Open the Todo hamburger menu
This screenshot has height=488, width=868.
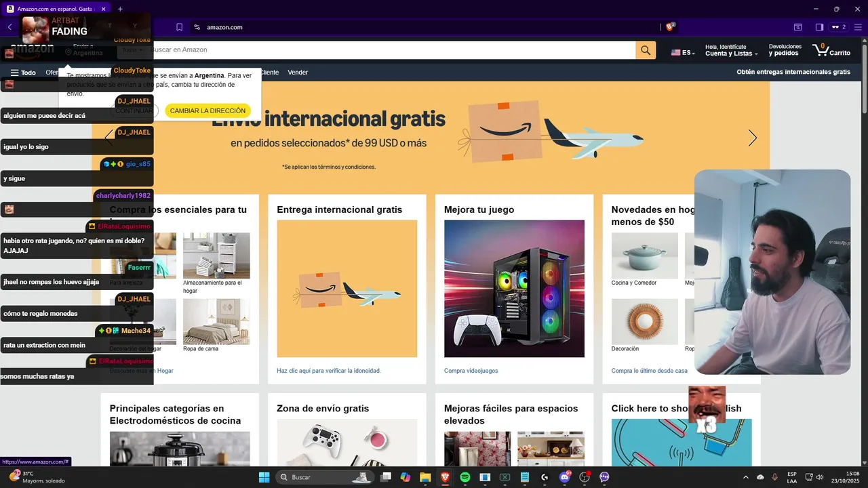[23, 73]
